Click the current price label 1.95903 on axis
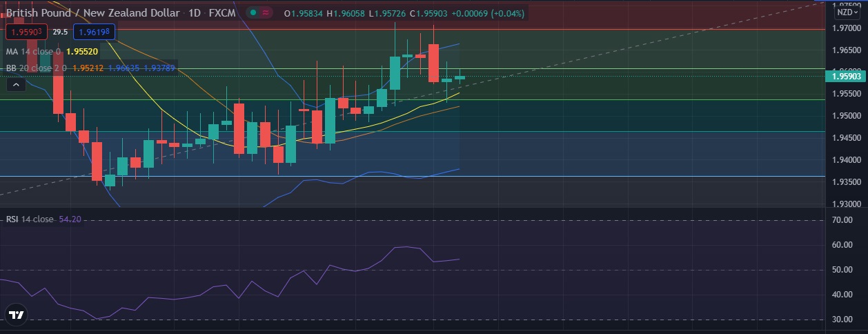Image resolution: width=868 pixels, height=334 pixels. (x=845, y=76)
